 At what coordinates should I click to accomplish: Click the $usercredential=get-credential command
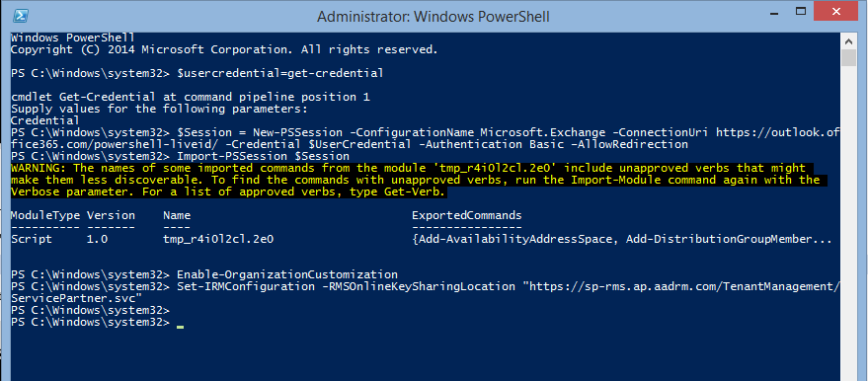coord(280,73)
